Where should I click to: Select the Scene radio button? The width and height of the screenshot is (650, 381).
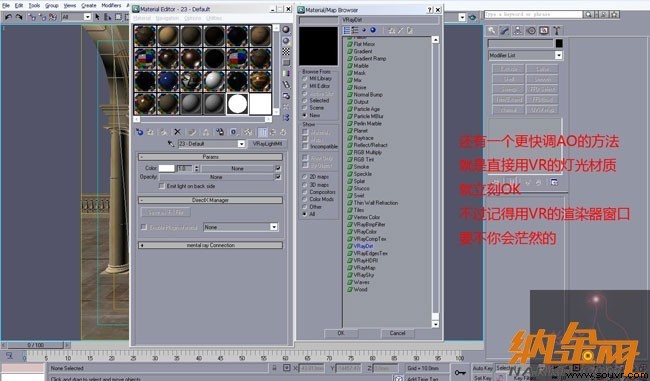[305, 108]
